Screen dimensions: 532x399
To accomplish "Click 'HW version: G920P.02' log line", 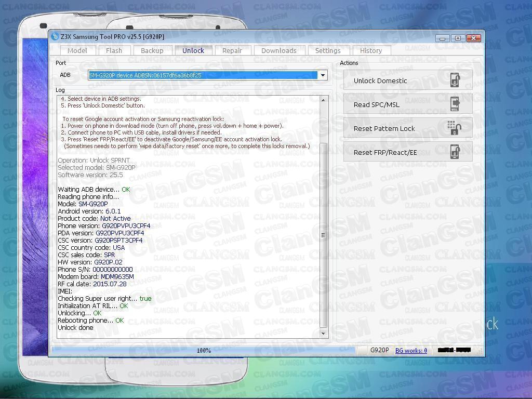I will point(90,262).
